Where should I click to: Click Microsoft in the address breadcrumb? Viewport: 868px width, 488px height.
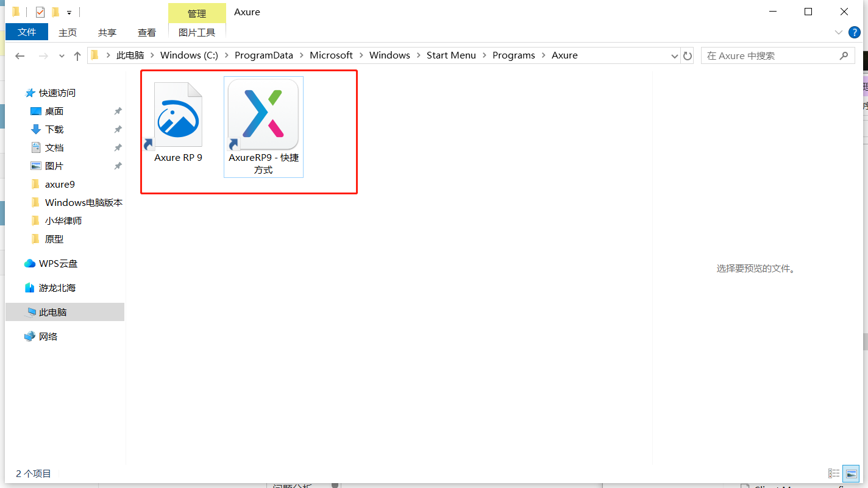pos(331,55)
